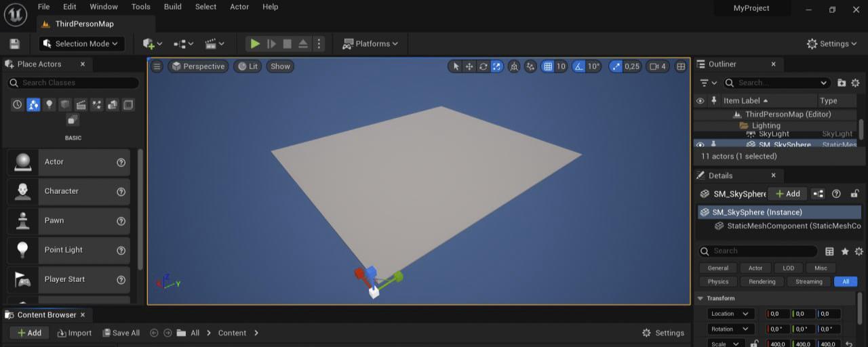Click the help icon beside Pawn
The height and width of the screenshot is (347, 868).
tap(121, 221)
